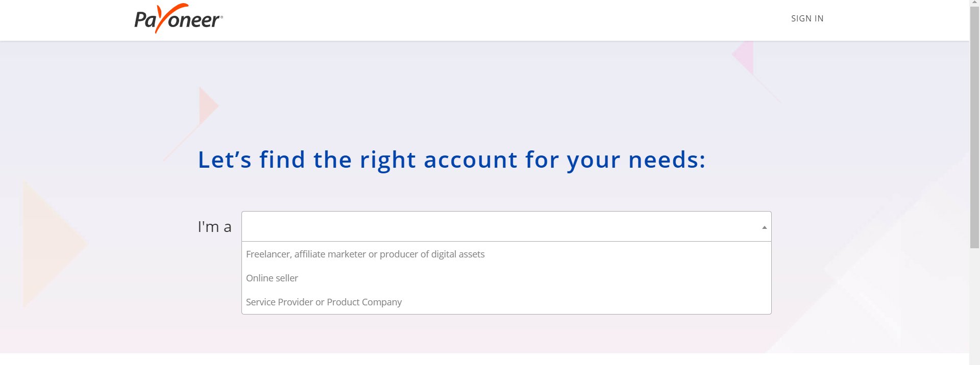The width and height of the screenshot is (980, 365).
Task: Click the empty "I'm a" combo box field
Action: click(x=500, y=226)
